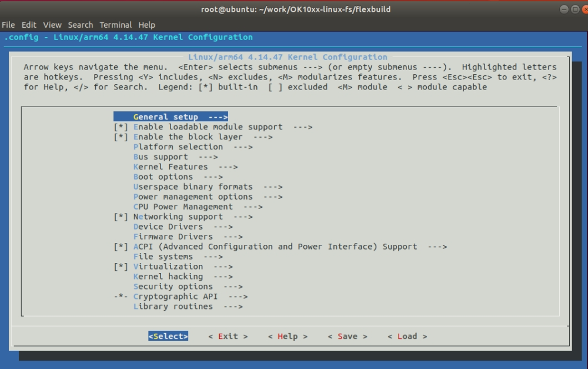Expand the Device Drivers submenu

pos(183,227)
